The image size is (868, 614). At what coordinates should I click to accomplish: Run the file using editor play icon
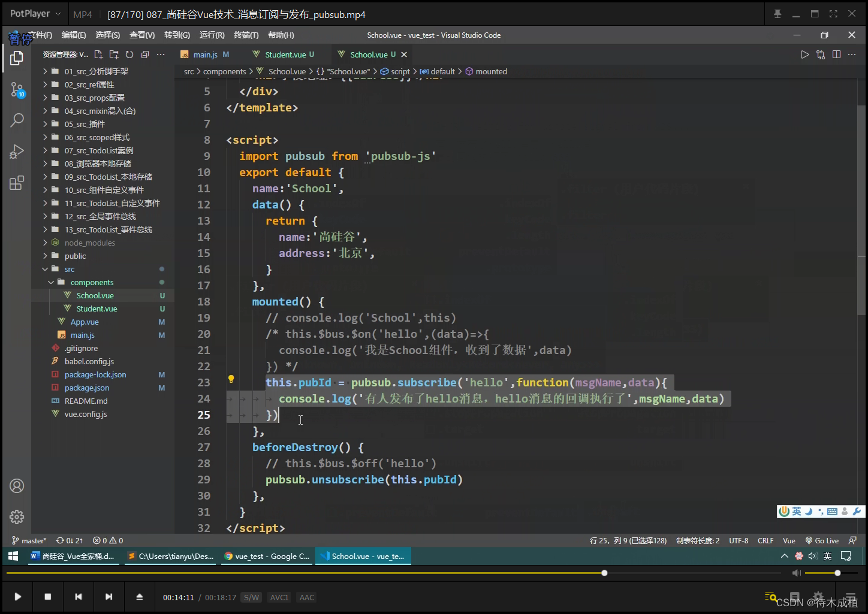pyautogui.click(x=804, y=55)
